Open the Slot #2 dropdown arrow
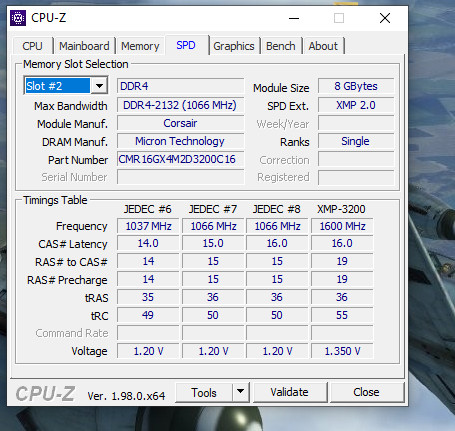The image size is (455, 431). point(99,86)
